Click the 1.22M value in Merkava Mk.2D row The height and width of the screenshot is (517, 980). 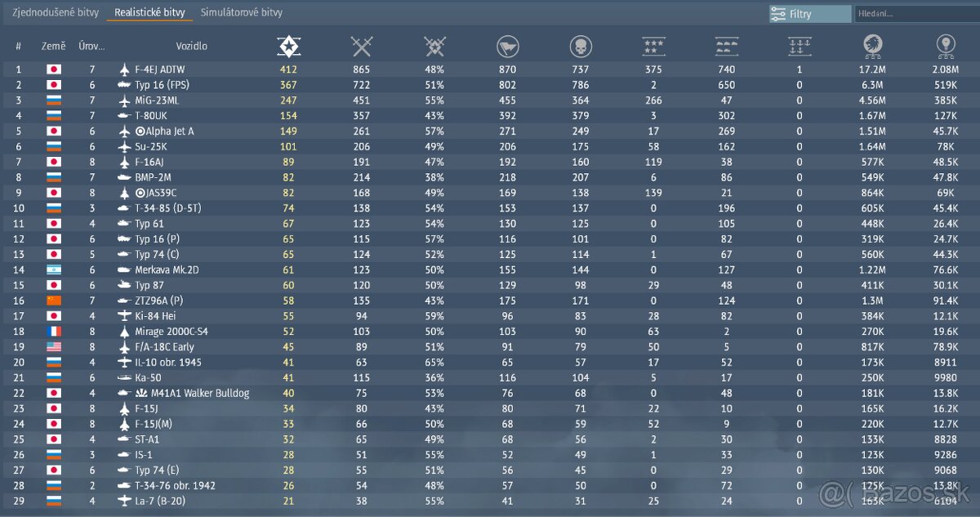(872, 270)
